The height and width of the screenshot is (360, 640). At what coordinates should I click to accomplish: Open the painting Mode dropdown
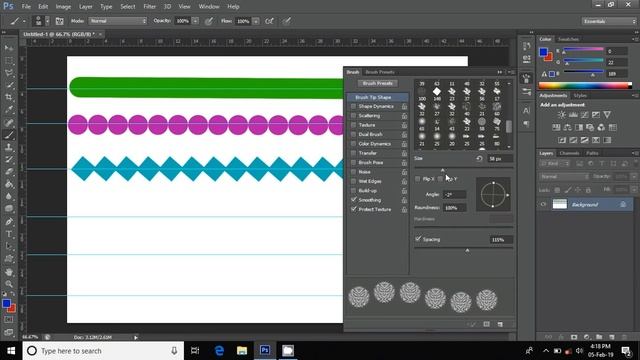pyautogui.click(x=118, y=21)
